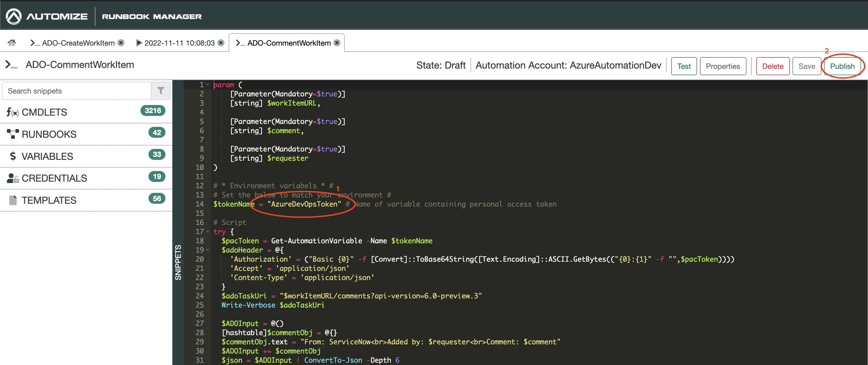The height and width of the screenshot is (365, 868).
Task: Click the home icon tab
Action: [12, 43]
